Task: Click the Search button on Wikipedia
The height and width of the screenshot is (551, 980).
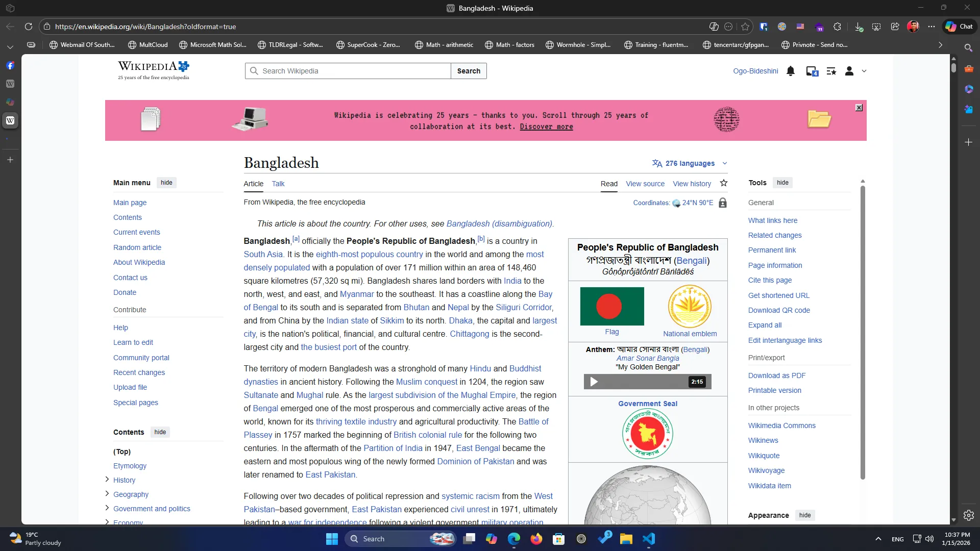Action: click(x=469, y=70)
